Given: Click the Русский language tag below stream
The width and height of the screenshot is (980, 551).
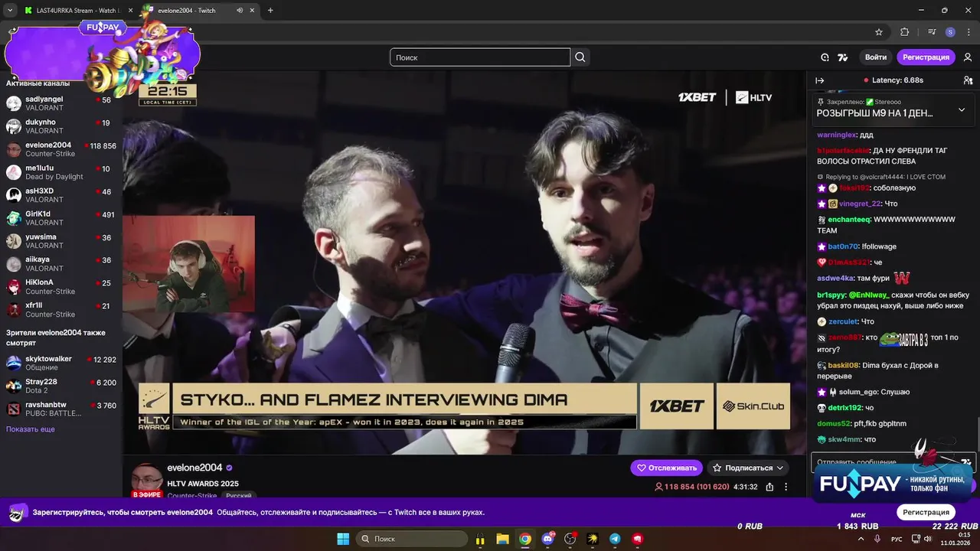Looking at the screenshot, I should [238, 496].
